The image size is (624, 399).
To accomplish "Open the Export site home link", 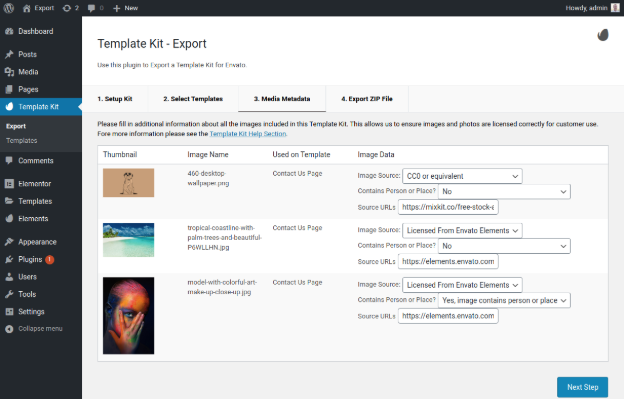I will click(x=38, y=8).
